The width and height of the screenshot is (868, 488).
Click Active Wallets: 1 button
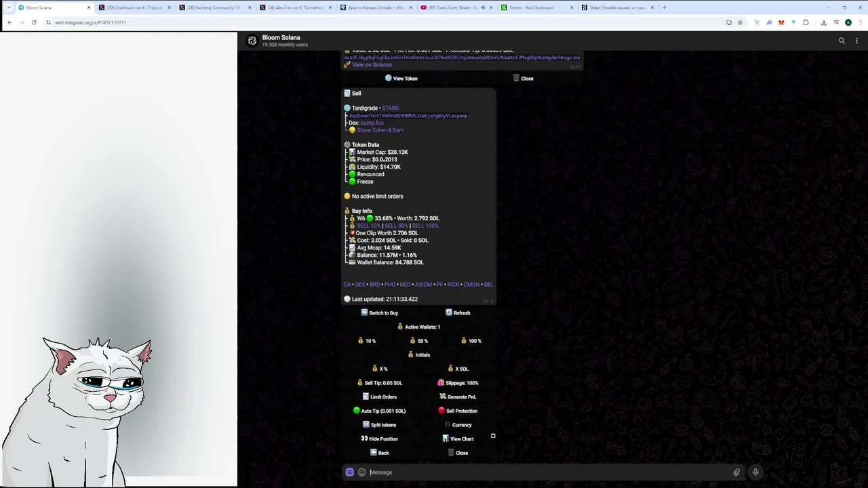click(418, 327)
